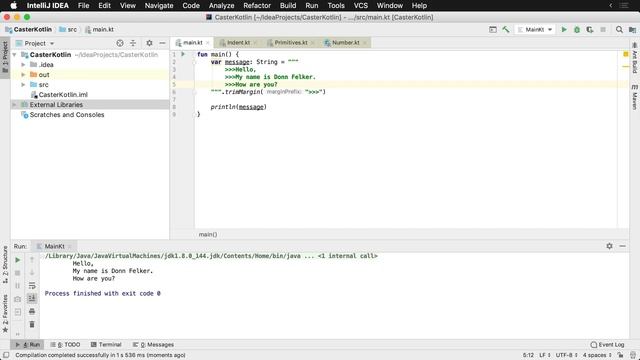Change the line separator LF setting
This screenshot has height=360, width=640.
[x=545, y=355]
